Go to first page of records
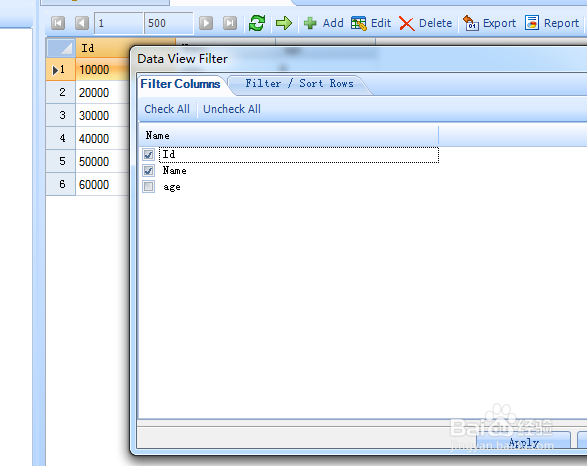The width and height of the screenshot is (587, 466). [58, 23]
